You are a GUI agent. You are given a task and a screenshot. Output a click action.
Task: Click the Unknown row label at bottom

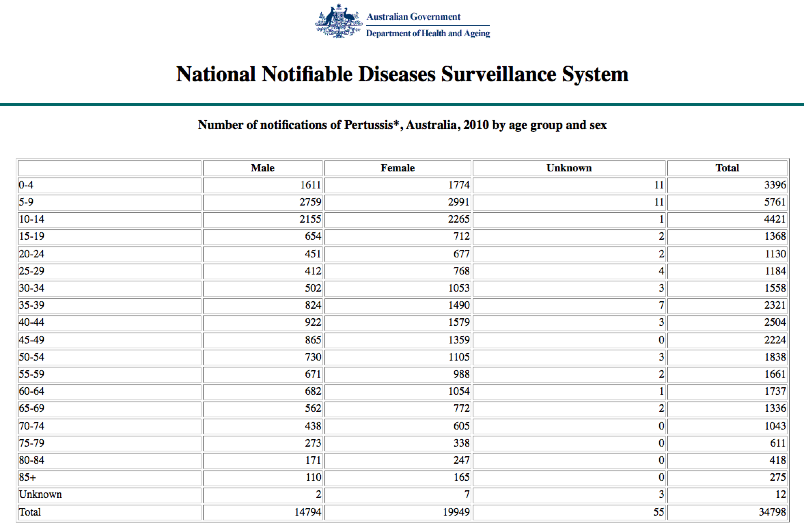click(40, 494)
